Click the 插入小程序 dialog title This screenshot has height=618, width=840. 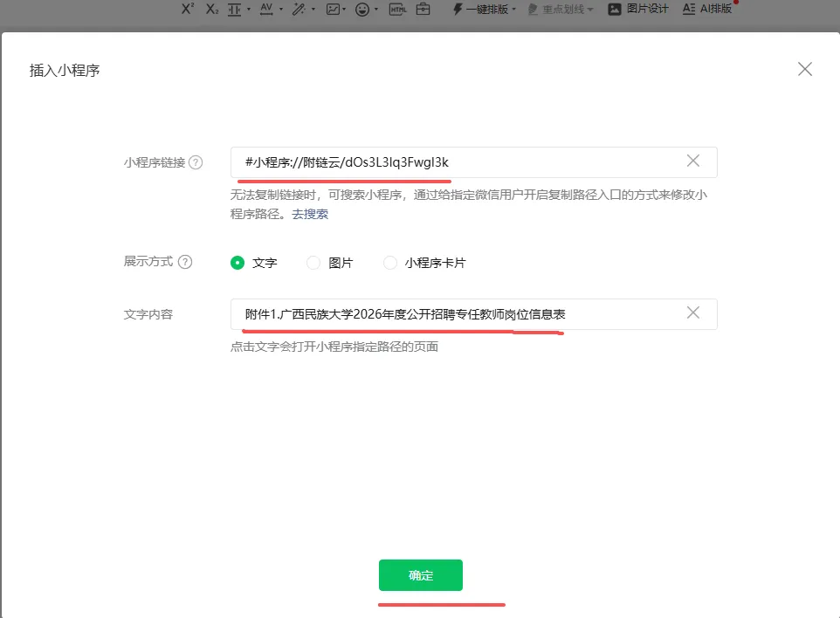click(65, 70)
